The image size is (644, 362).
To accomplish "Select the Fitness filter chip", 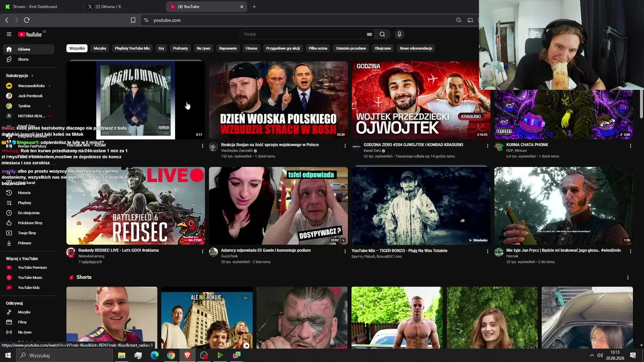I will (x=252, y=48).
